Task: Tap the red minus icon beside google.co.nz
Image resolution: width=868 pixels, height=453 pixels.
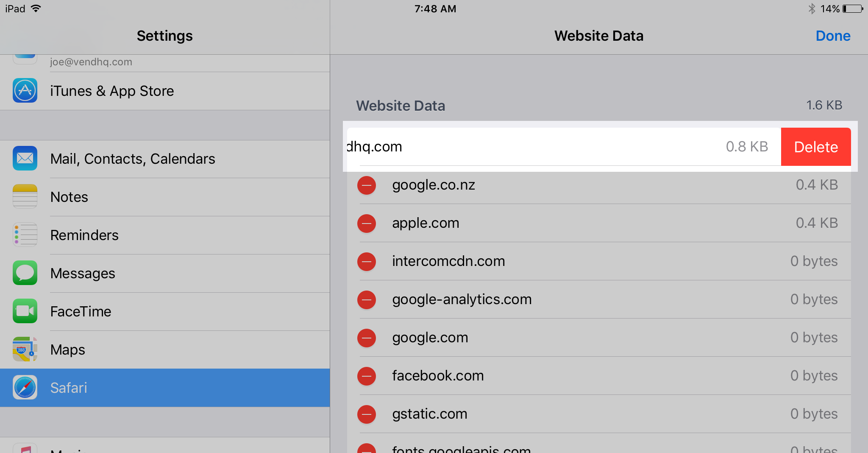Action: point(367,185)
